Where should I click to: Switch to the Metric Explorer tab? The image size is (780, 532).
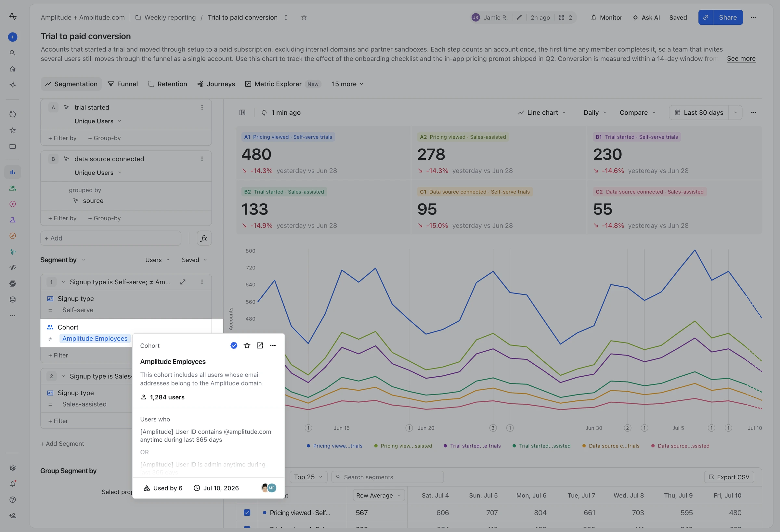point(283,84)
